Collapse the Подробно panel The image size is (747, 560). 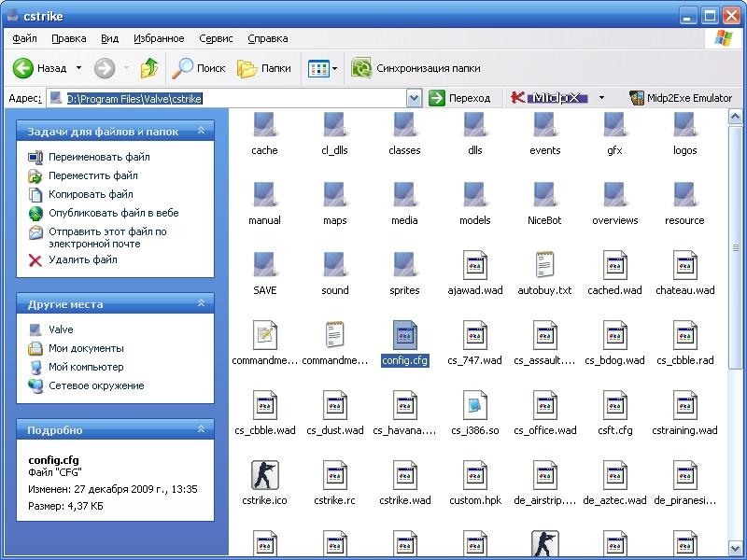click(x=201, y=429)
